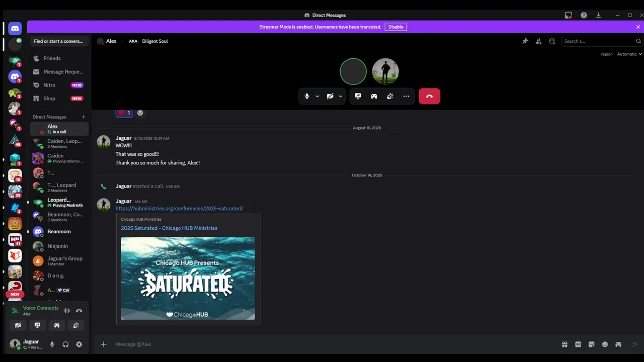The width and height of the screenshot is (644, 362).
Task: Open user settings gear icon
Action: click(79, 344)
